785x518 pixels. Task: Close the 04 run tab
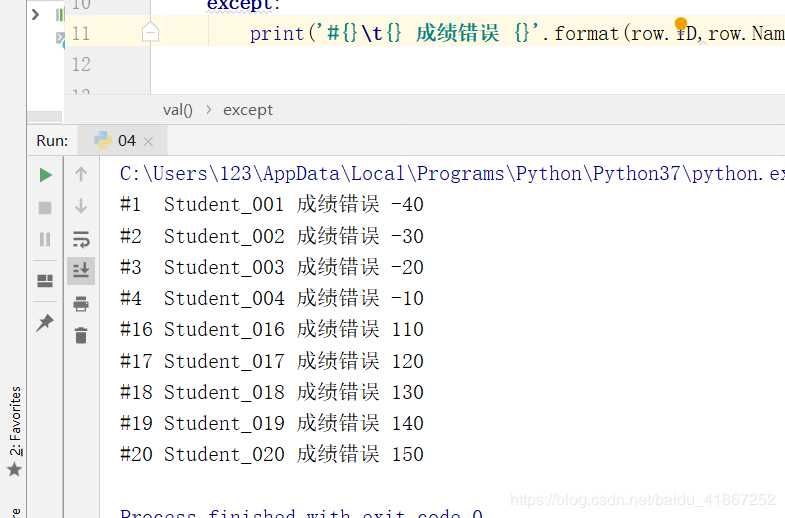pyautogui.click(x=148, y=142)
